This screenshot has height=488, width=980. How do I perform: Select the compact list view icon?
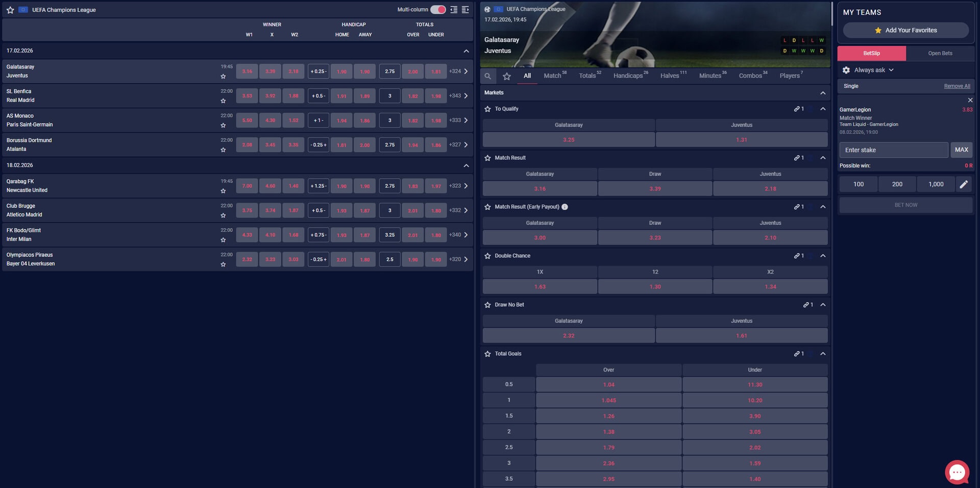click(454, 10)
